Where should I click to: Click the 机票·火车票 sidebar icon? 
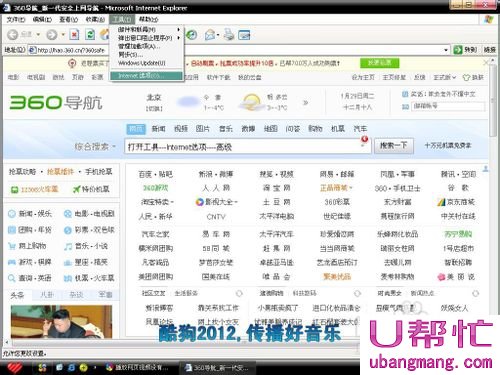click(x=68, y=278)
